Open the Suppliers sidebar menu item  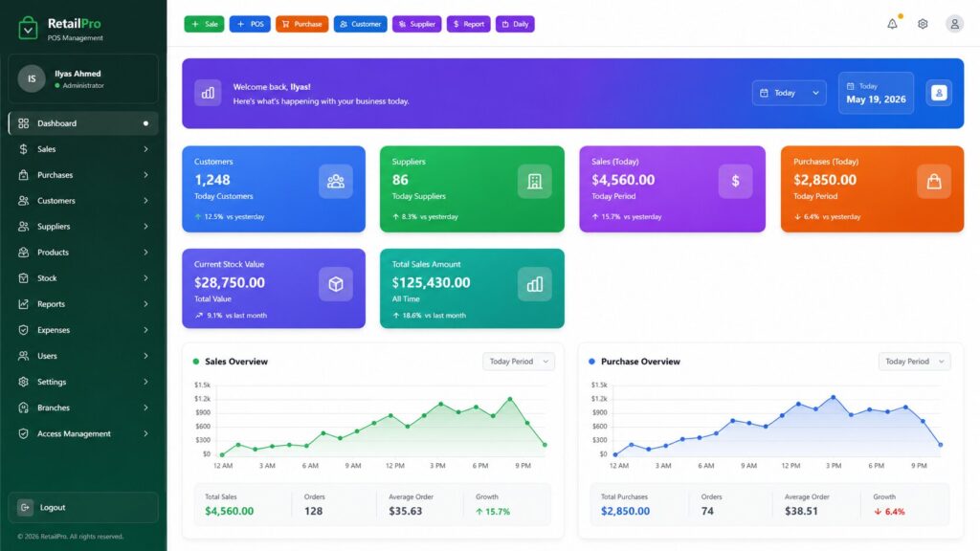[83, 227]
